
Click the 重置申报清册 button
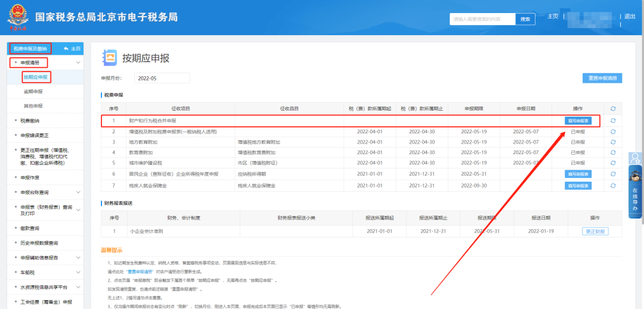pos(602,78)
